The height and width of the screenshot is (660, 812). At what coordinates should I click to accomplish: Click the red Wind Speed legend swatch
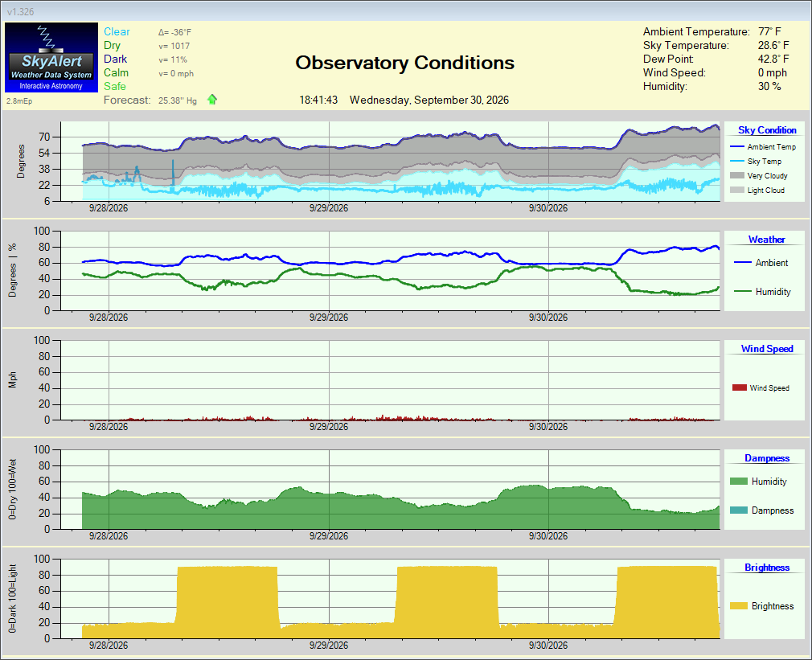pyautogui.click(x=740, y=387)
